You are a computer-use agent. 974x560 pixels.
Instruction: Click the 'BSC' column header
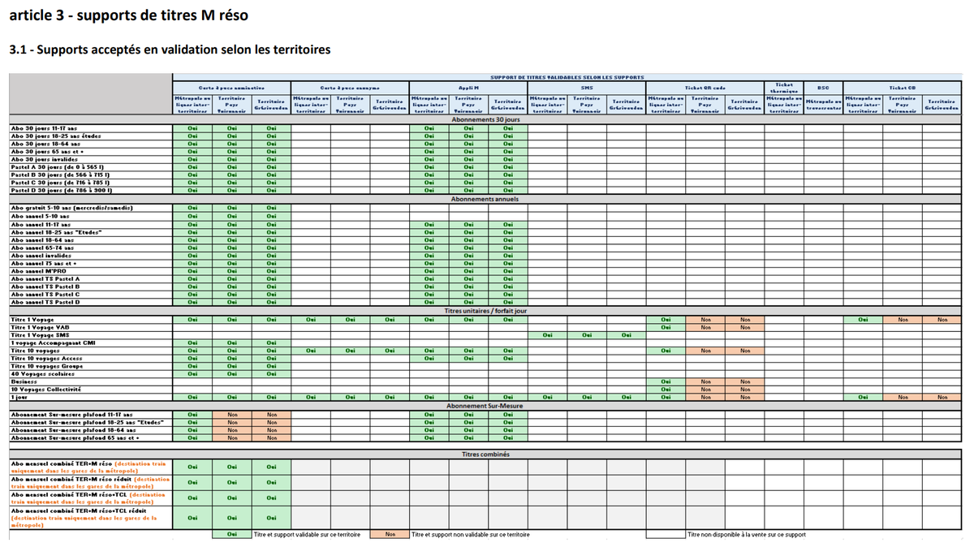[824, 88]
